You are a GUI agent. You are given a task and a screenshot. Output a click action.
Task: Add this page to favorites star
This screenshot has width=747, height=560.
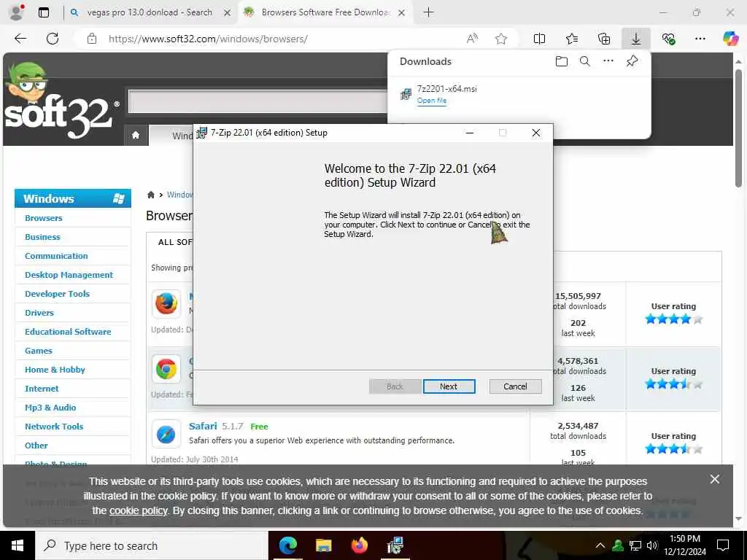500,39
